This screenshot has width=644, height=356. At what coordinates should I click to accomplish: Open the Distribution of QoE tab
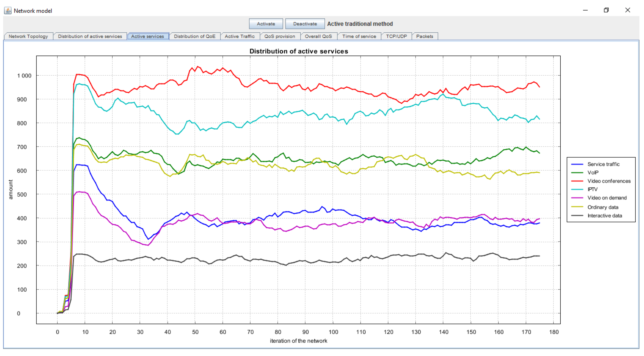195,36
